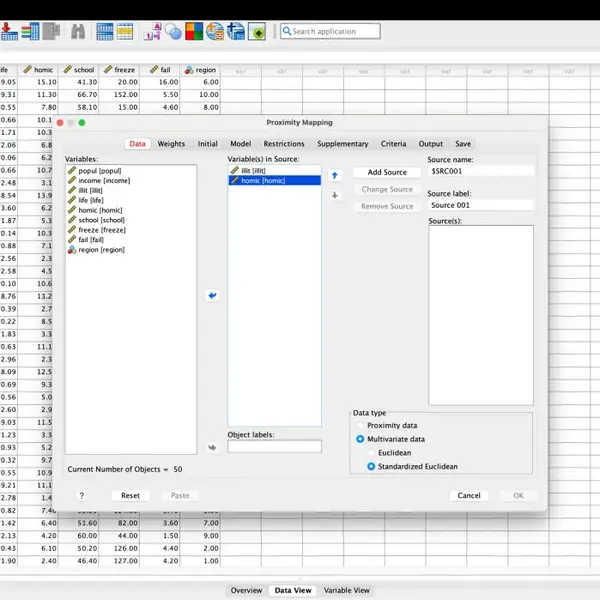Viewport: 600px width, 600px height.
Task: Click the Paste button
Action: (180, 496)
